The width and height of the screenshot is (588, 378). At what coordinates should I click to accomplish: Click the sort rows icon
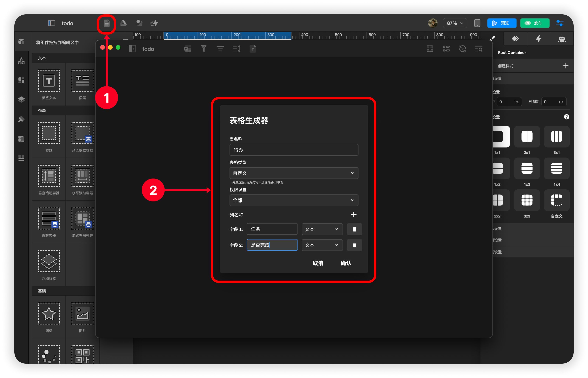click(x=237, y=49)
